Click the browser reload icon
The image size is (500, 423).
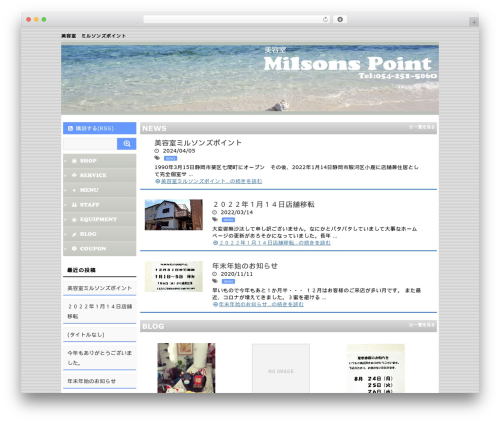pyautogui.click(x=325, y=20)
